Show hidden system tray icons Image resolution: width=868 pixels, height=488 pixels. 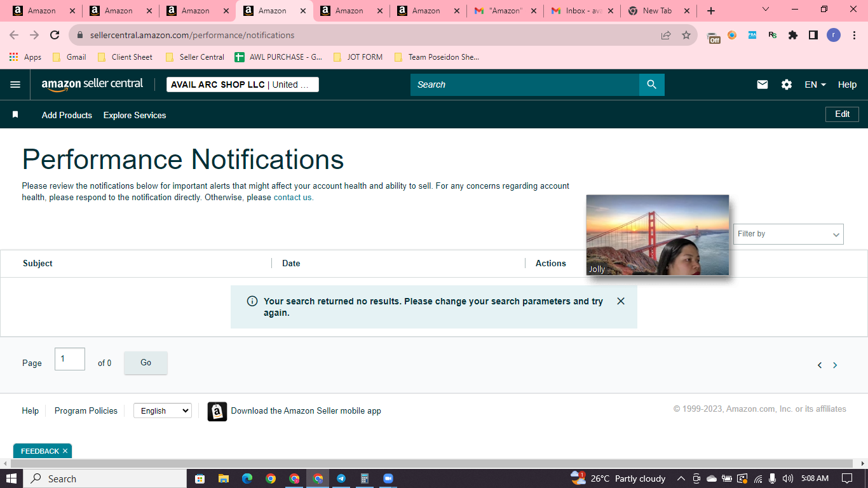point(681,478)
